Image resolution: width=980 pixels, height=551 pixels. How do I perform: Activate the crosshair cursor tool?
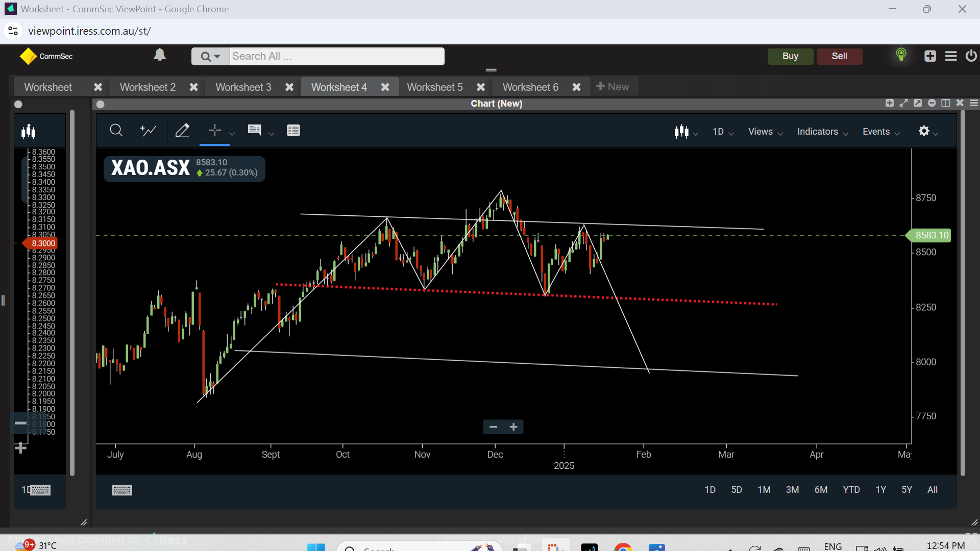click(x=215, y=130)
